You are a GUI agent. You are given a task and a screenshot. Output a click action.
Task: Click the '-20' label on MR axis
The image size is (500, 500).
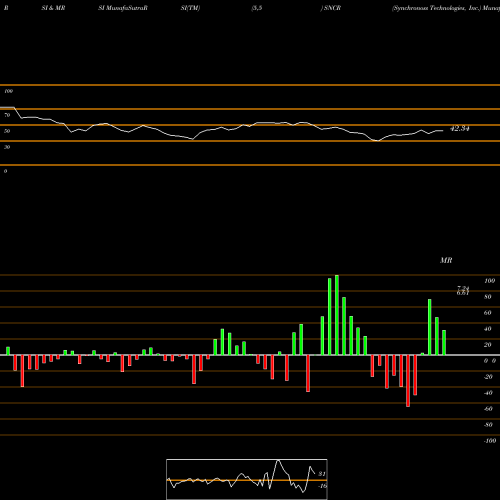click(x=488, y=377)
